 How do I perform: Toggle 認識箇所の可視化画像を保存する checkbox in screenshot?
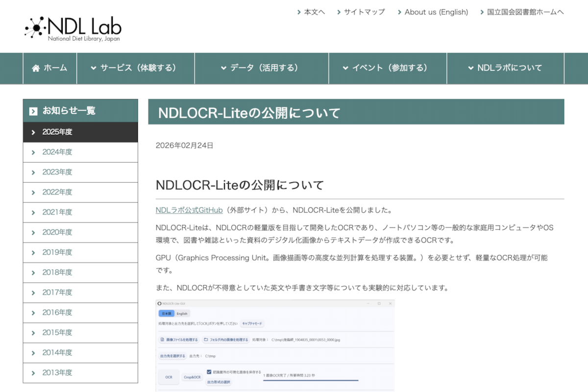[x=209, y=372]
